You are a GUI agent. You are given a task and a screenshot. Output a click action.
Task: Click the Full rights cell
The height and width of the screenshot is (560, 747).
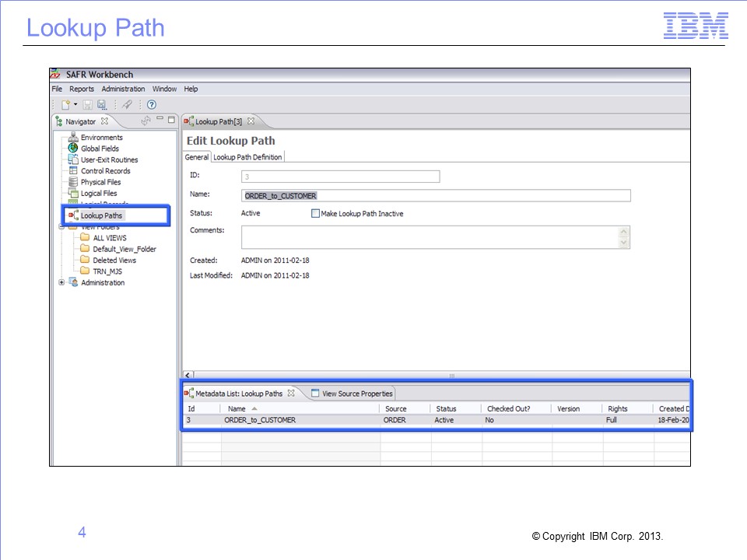[612, 420]
